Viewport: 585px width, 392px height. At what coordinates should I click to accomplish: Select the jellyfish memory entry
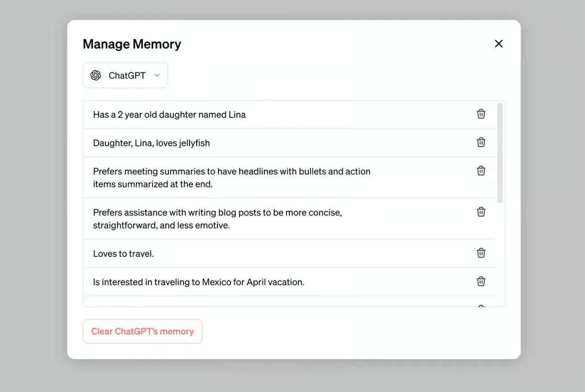click(151, 143)
